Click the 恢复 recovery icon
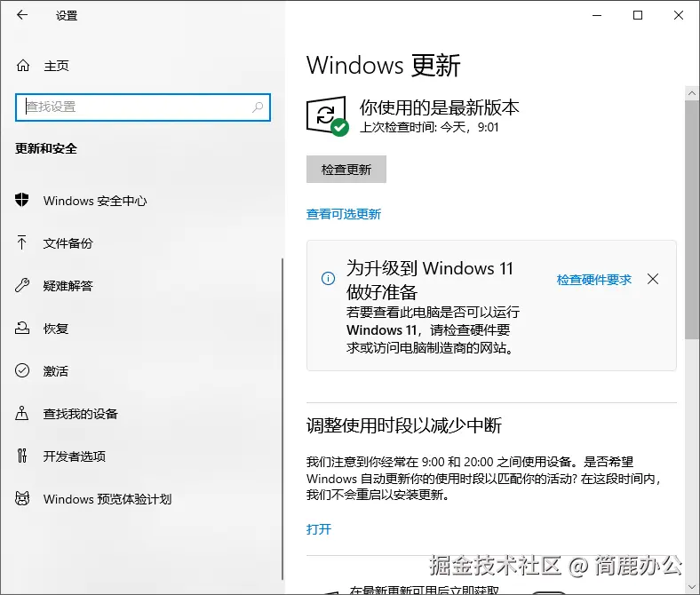Viewport: 700px width, 595px height. click(22, 328)
